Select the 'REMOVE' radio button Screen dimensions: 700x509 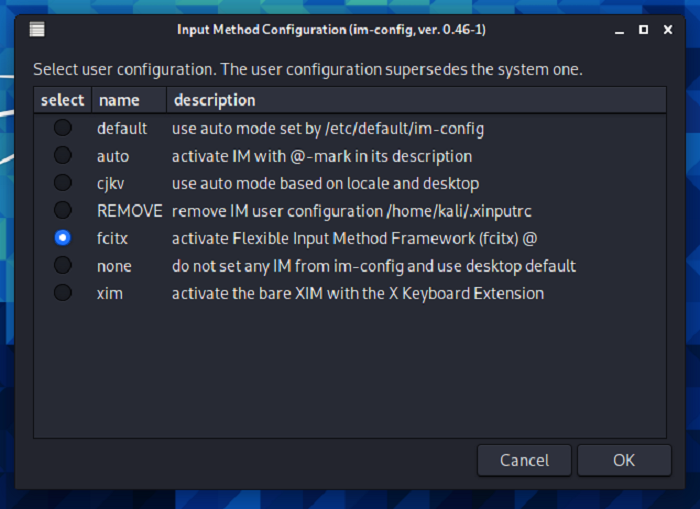point(63,210)
